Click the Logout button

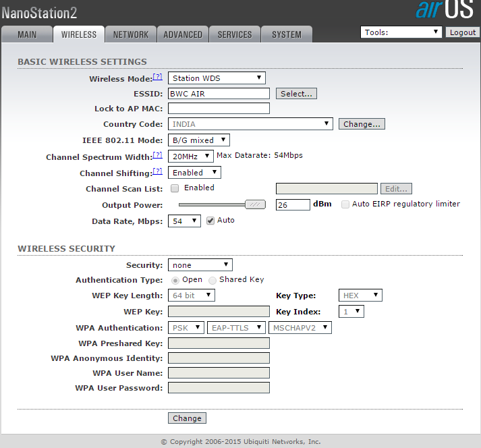[x=463, y=32]
